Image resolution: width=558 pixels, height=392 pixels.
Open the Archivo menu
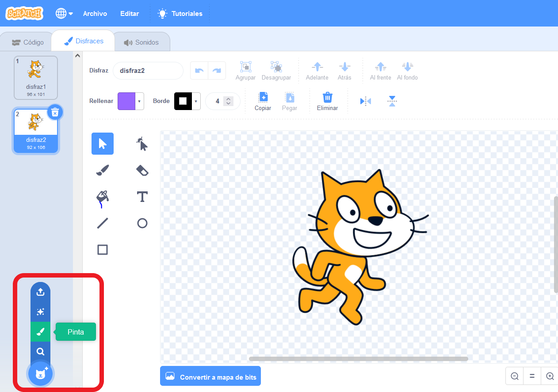pyautogui.click(x=95, y=14)
